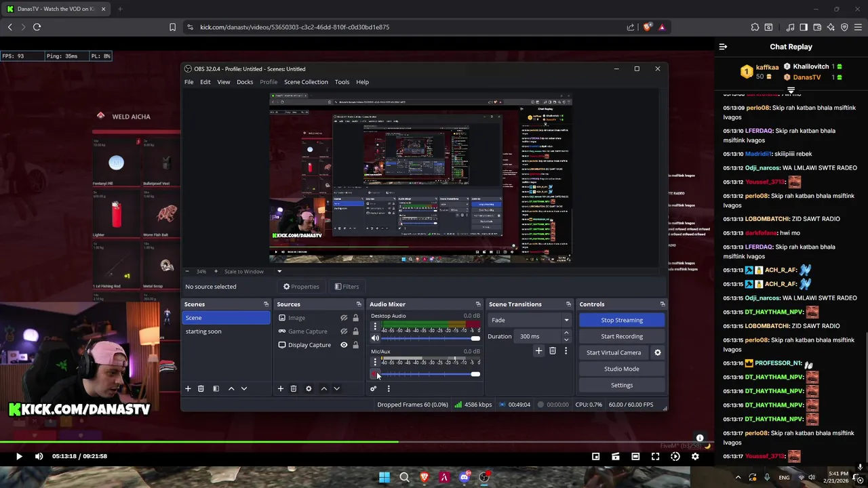Open the Fade transition dropdown
The width and height of the screenshot is (868, 488).
pyautogui.click(x=530, y=320)
